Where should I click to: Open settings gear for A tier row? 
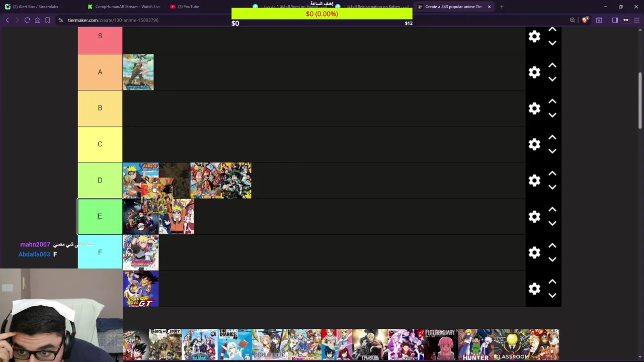pos(534,72)
